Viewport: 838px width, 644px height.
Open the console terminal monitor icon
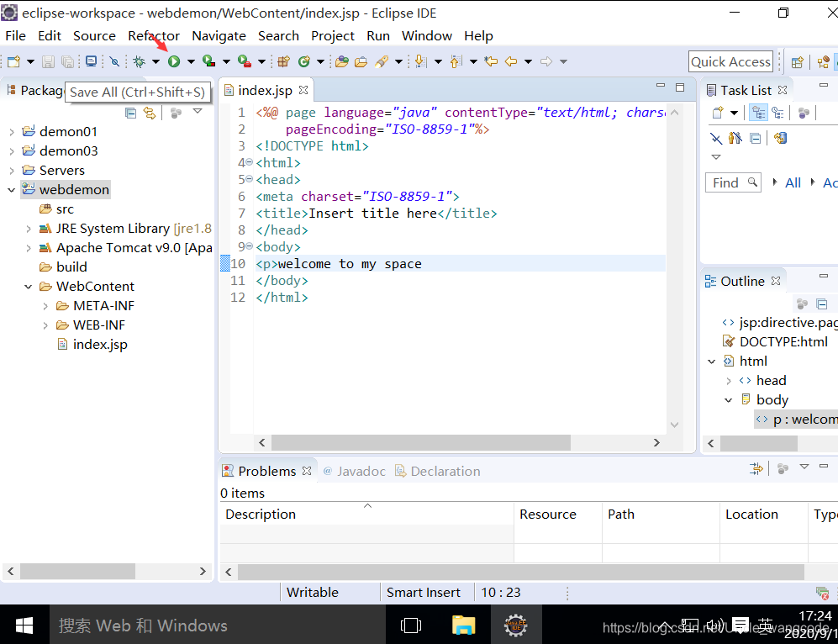pos(92,61)
